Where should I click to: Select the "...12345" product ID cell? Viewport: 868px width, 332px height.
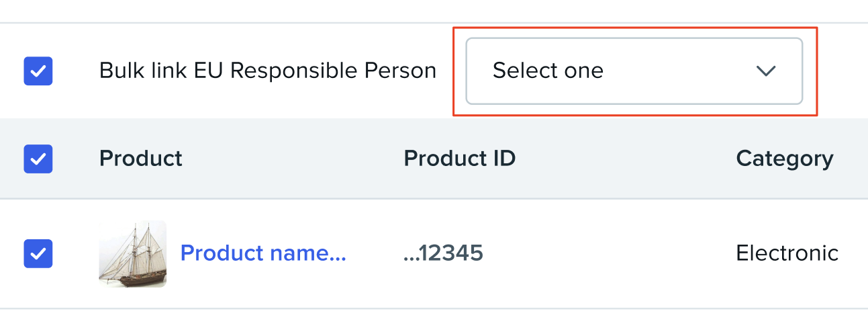[x=443, y=253]
